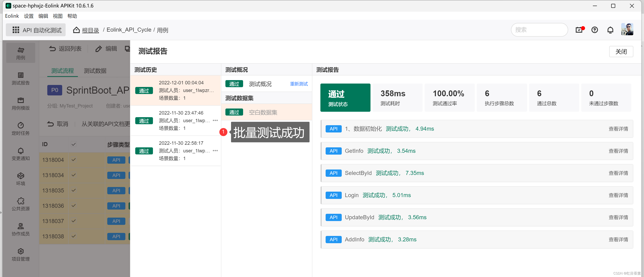Uncheck the checkbox for row 1318004

[73, 160]
